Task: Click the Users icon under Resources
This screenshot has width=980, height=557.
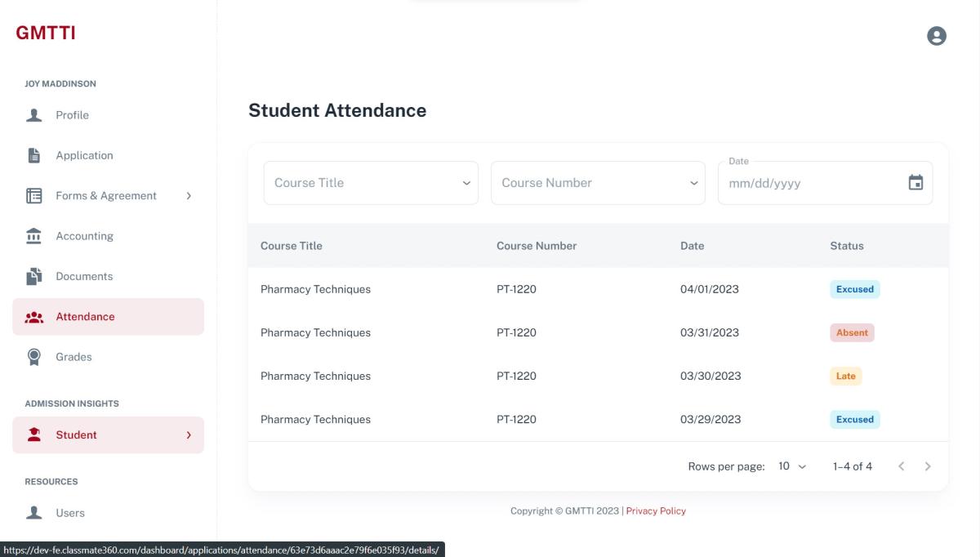Action: (x=34, y=513)
